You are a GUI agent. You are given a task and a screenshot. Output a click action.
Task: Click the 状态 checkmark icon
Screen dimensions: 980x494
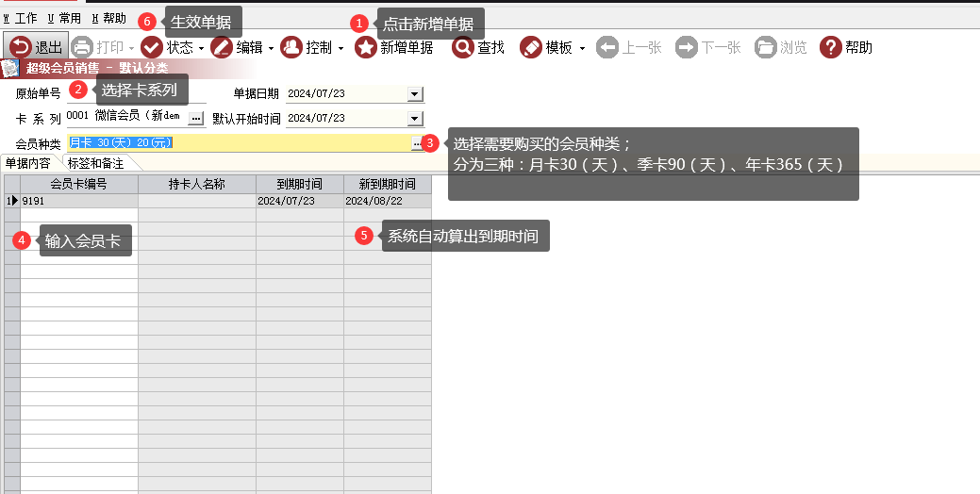[152, 47]
